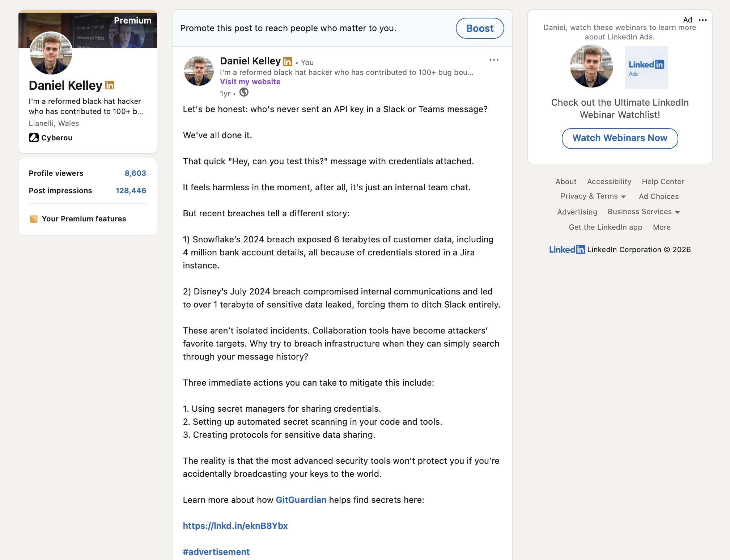Expand the Business Services dropdown
This screenshot has height=560, width=730.
point(644,212)
